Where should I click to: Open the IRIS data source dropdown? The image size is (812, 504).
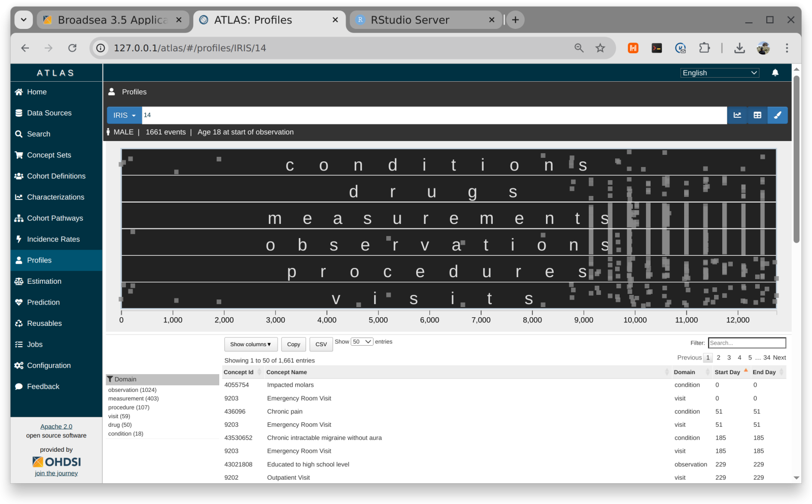click(x=124, y=115)
